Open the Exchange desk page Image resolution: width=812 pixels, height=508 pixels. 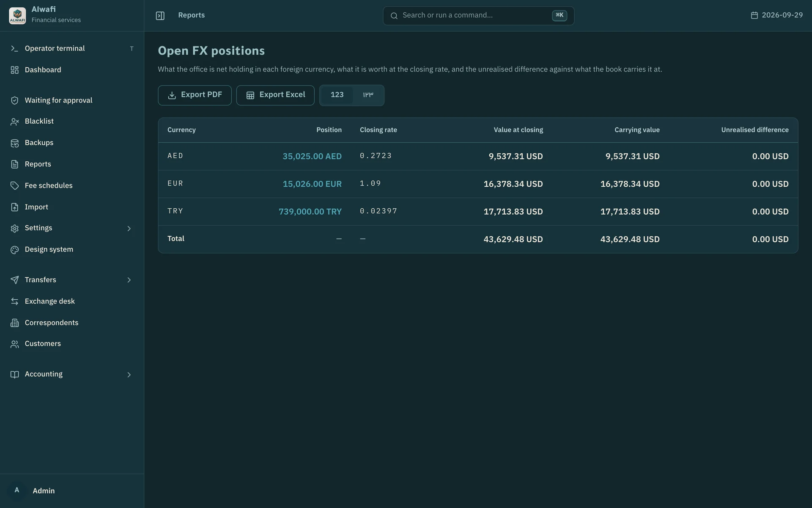[72, 301]
